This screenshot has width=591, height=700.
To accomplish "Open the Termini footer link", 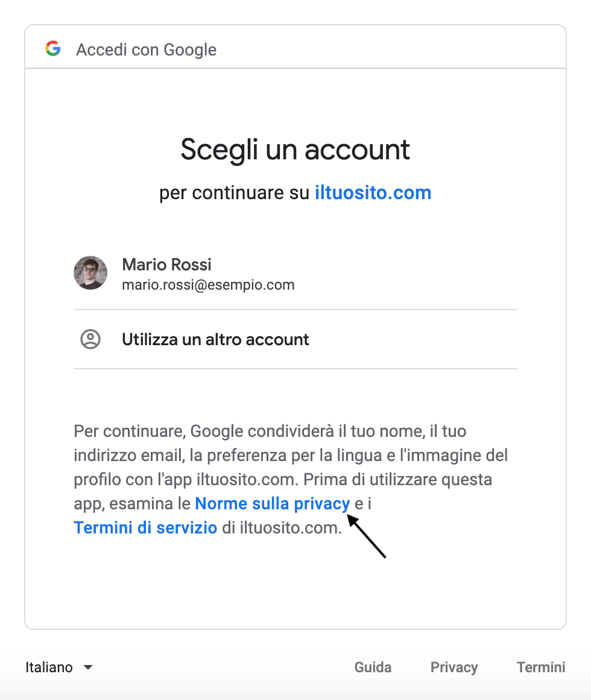I will point(541,667).
